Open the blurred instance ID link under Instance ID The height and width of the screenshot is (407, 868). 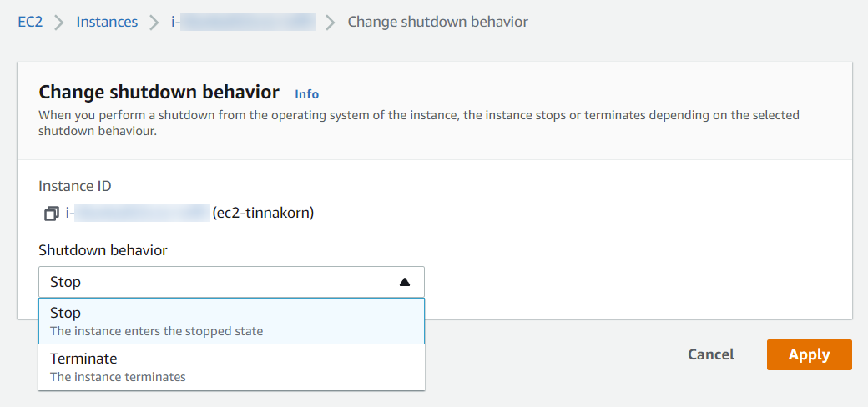tap(137, 213)
